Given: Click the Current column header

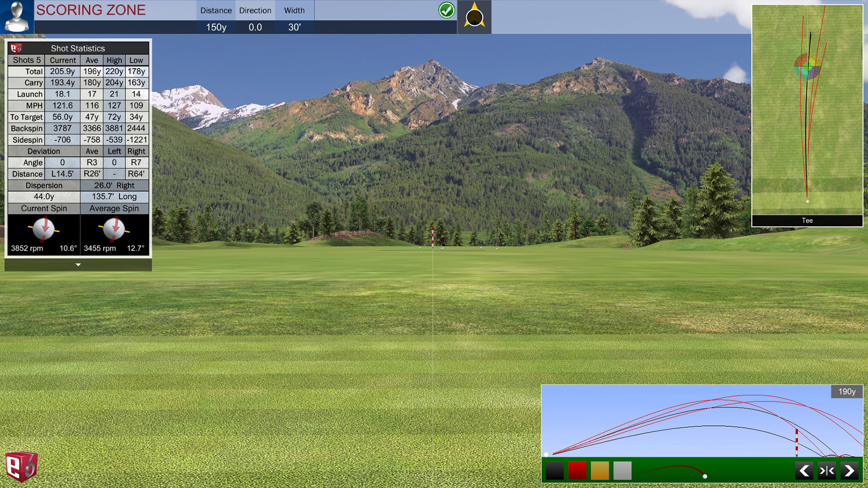Looking at the screenshot, I should [63, 60].
